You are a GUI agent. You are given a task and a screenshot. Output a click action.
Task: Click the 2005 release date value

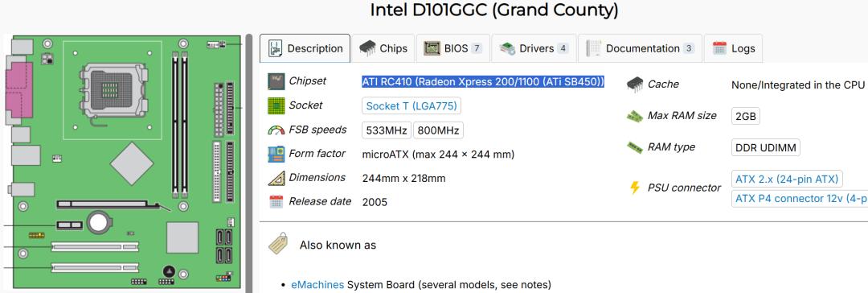pos(375,202)
